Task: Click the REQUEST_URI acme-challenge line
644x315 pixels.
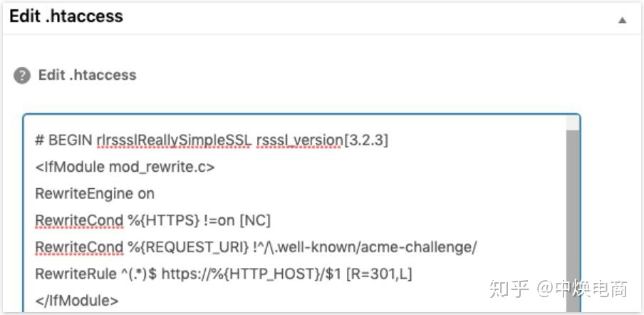Action: pos(256,247)
